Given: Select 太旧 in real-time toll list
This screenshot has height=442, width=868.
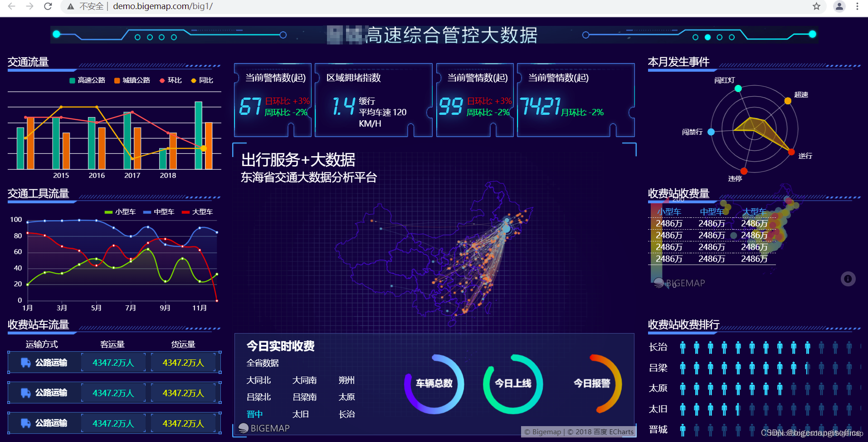Looking at the screenshot, I should pos(301,414).
